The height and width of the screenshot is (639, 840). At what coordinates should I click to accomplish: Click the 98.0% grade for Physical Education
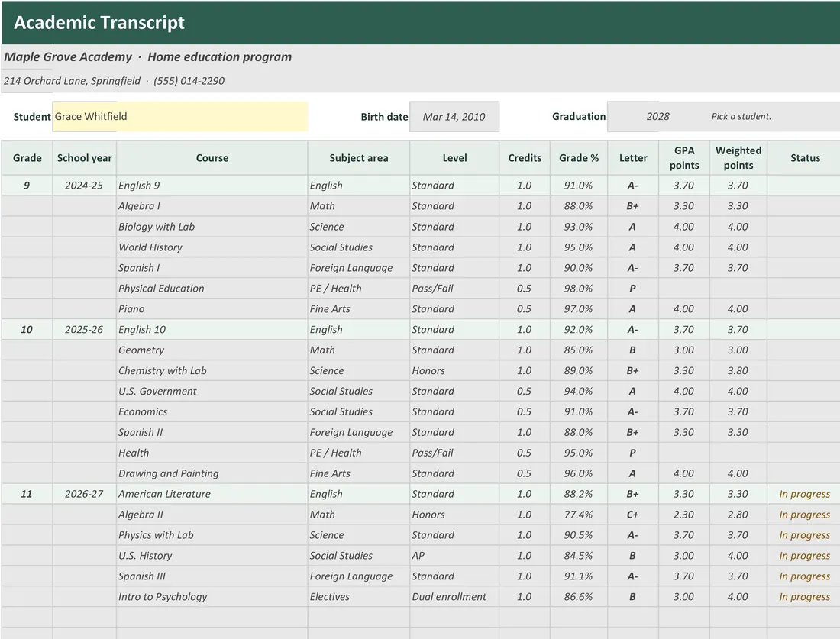[x=579, y=288]
